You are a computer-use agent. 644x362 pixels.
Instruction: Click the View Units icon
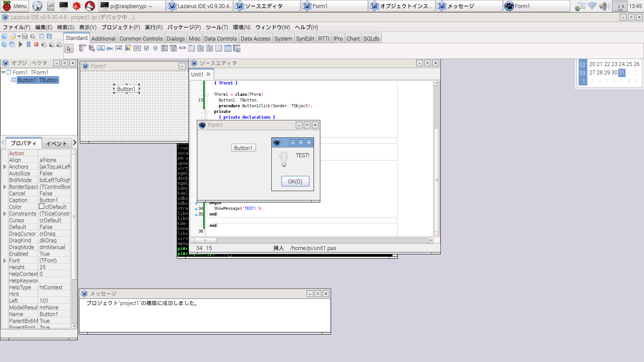point(4,44)
